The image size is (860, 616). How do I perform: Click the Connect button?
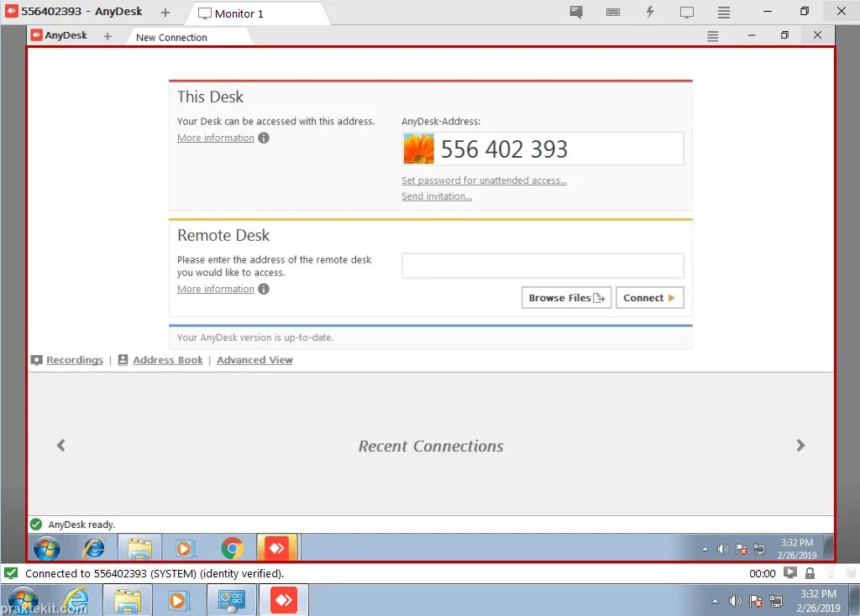pos(649,298)
